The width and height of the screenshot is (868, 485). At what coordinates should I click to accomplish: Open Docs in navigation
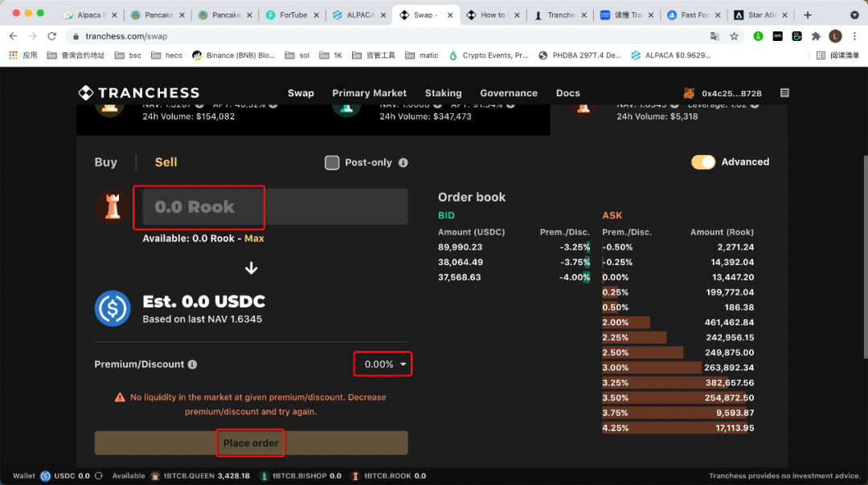point(568,93)
